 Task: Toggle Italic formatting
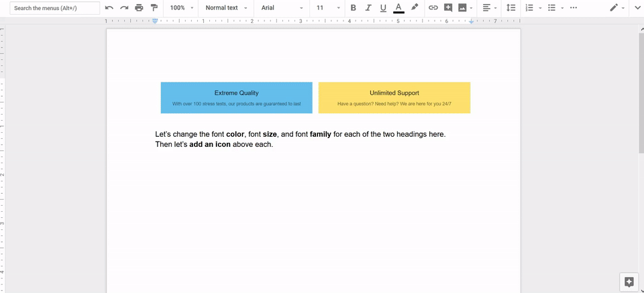click(x=368, y=8)
